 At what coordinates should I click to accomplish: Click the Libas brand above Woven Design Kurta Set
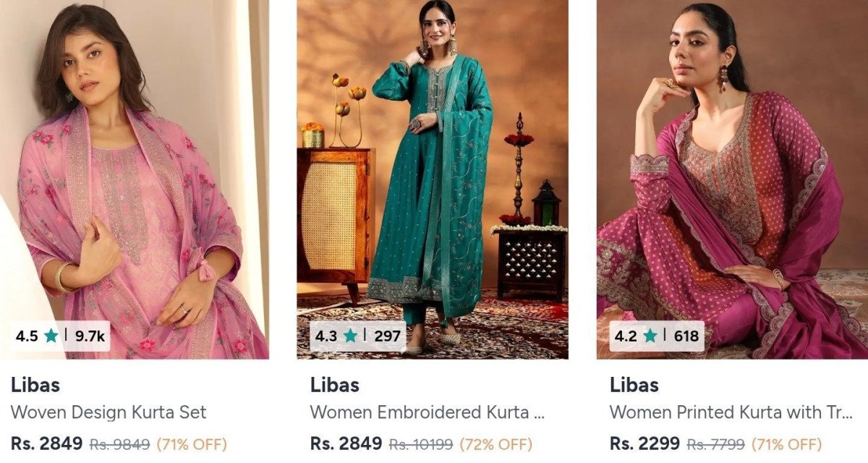point(35,385)
